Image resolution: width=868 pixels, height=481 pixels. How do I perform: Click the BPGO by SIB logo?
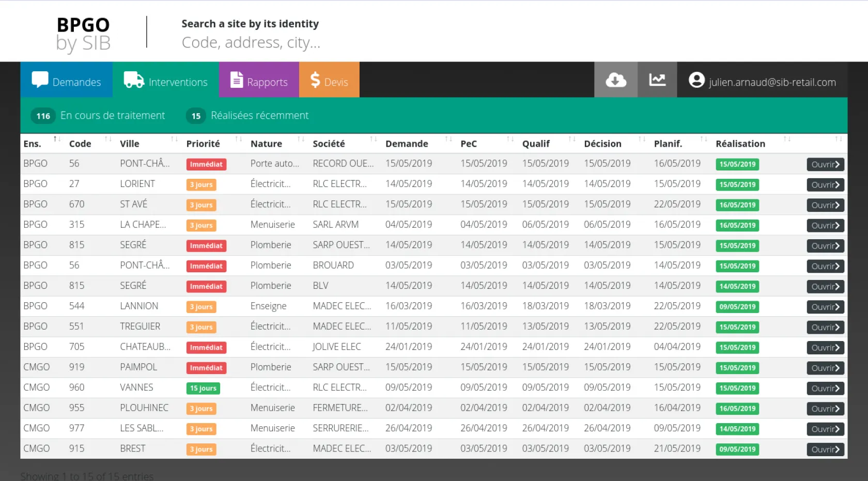83,34
